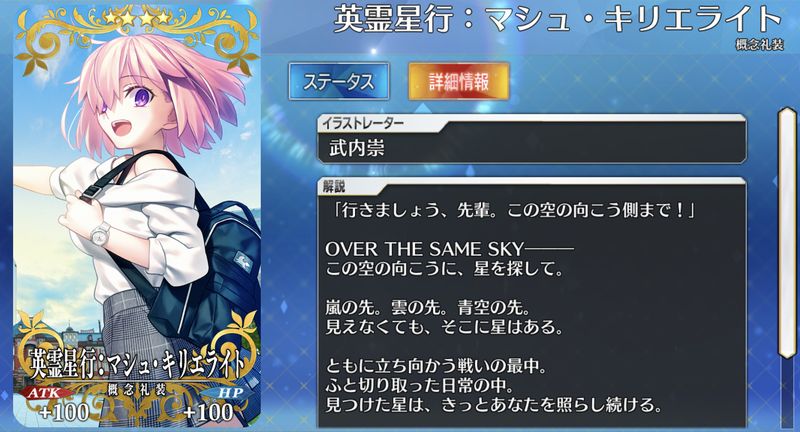Screen dimensions: 800x432
Task: Switch to the ステータス tab
Action: (339, 82)
